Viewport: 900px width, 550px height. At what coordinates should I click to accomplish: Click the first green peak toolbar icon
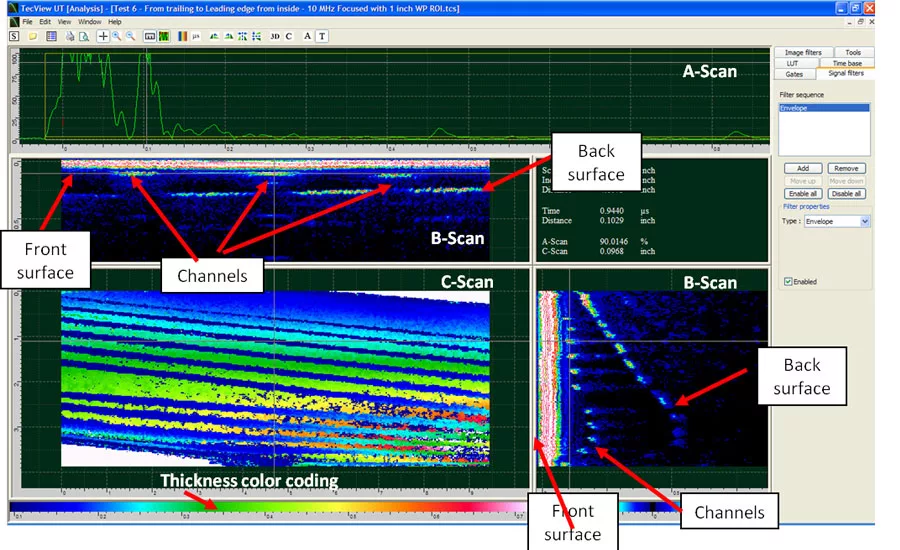tap(214, 36)
